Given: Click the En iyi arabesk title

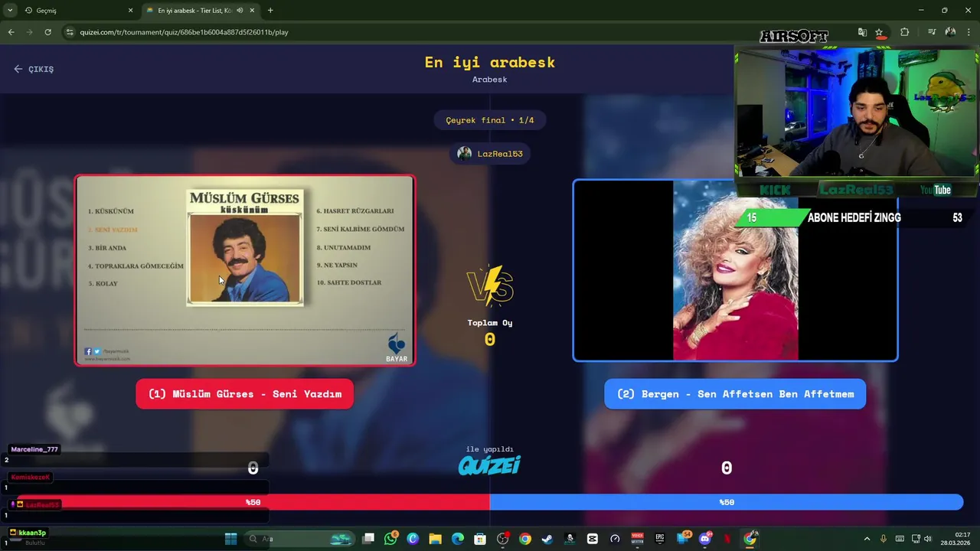Looking at the screenshot, I should coord(490,62).
